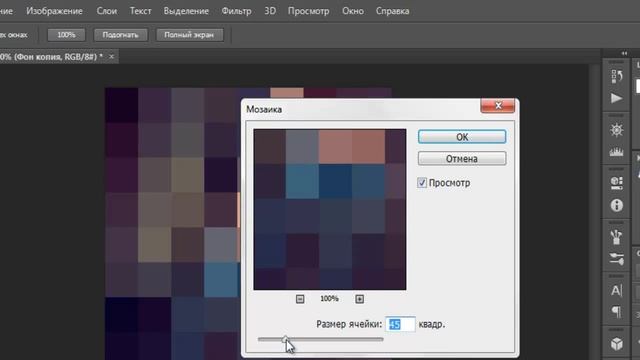The image size is (640, 360).
Task: Open the Paragraph panel icon
Action: [616, 312]
